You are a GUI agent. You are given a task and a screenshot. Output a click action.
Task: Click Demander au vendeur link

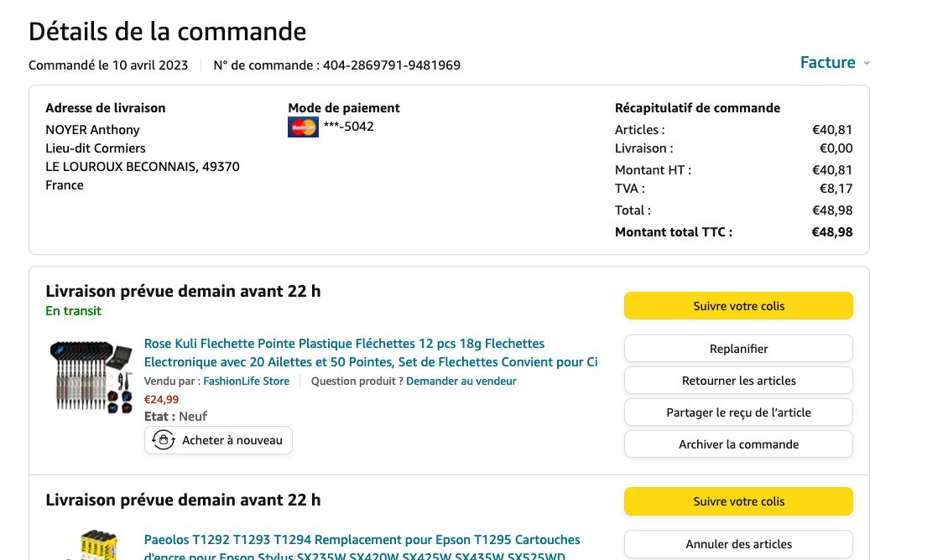(x=461, y=381)
